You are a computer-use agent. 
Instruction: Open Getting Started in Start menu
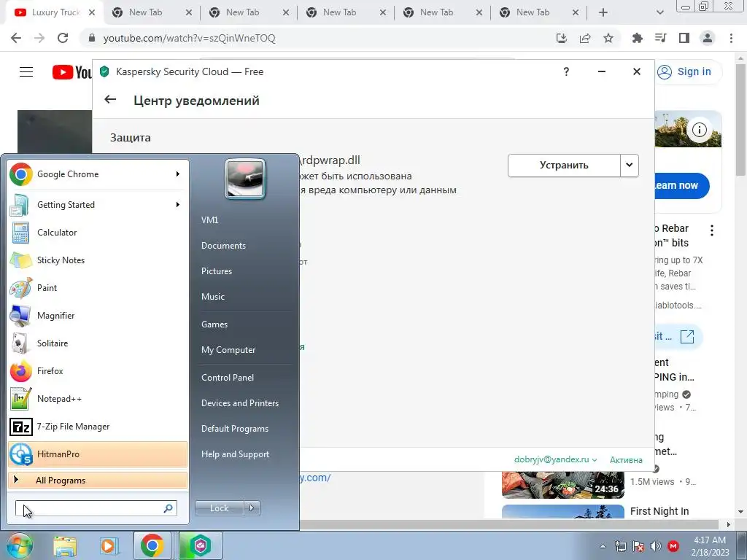point(98,205)
